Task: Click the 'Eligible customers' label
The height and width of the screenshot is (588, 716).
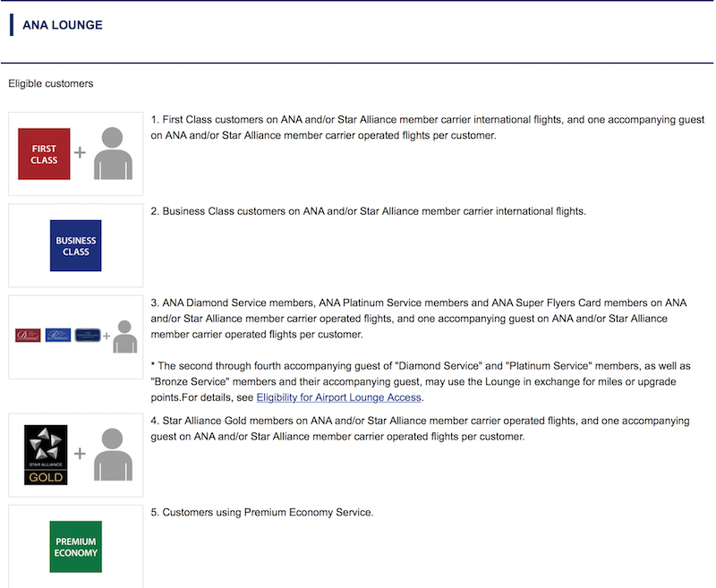Action: (51, 83)
